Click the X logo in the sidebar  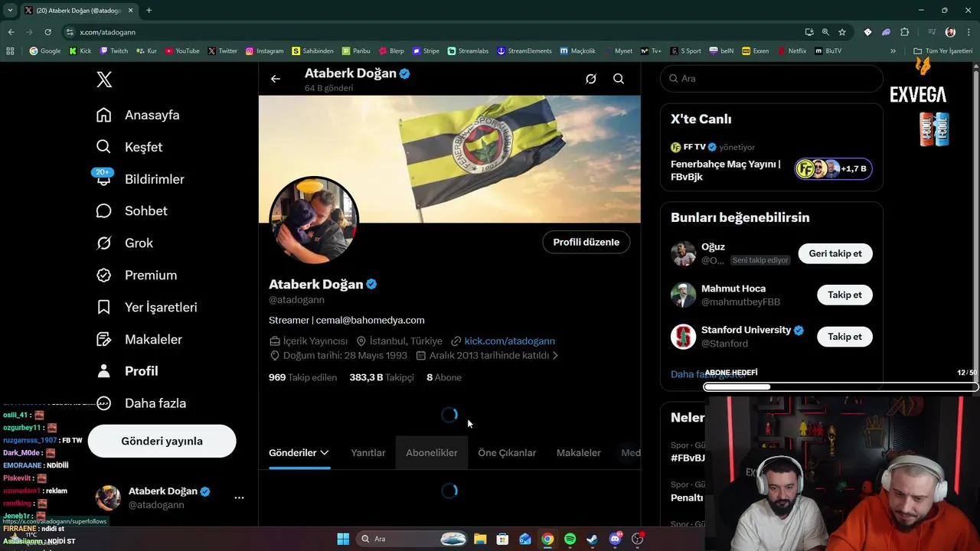tap(104, 79)
